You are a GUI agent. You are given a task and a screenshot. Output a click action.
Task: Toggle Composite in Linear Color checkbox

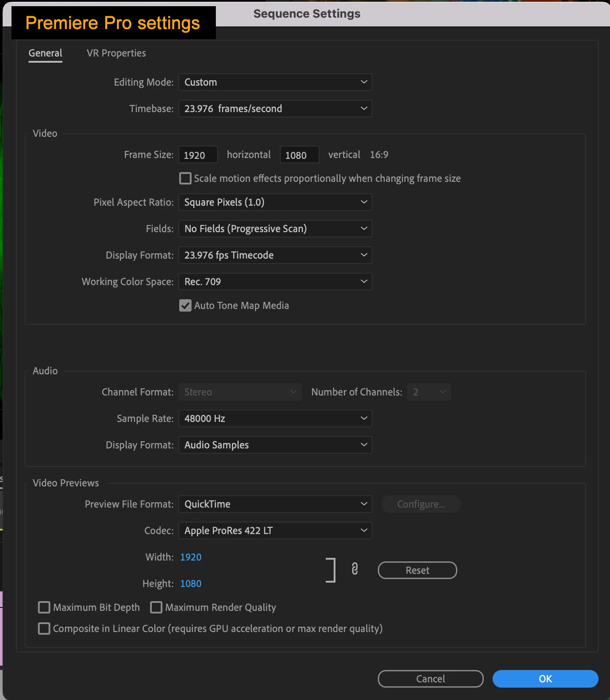tap(44, 628)
